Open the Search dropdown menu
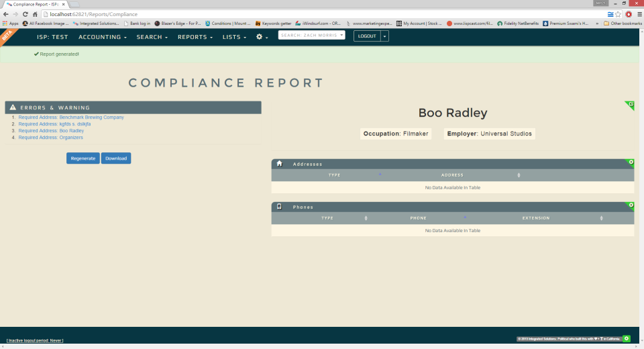The width and height of the screenshot is (644, 349). [152, 37]
